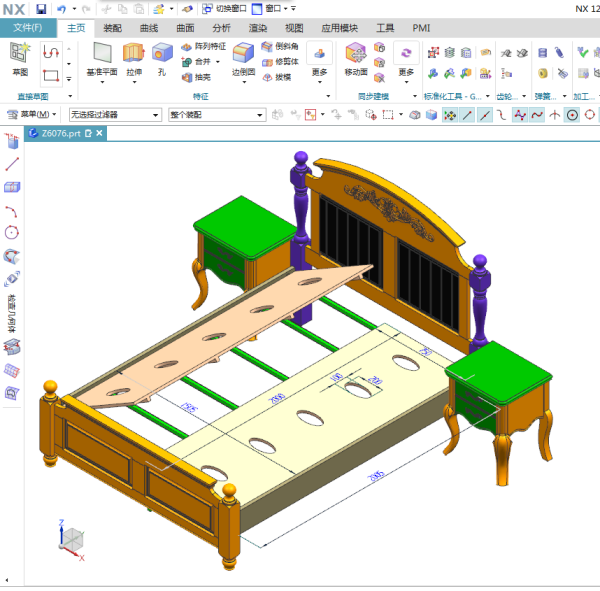
Task: Select the 孔 (Hole) feature tool
Action: pyautogui.click(x=161, y=57)
